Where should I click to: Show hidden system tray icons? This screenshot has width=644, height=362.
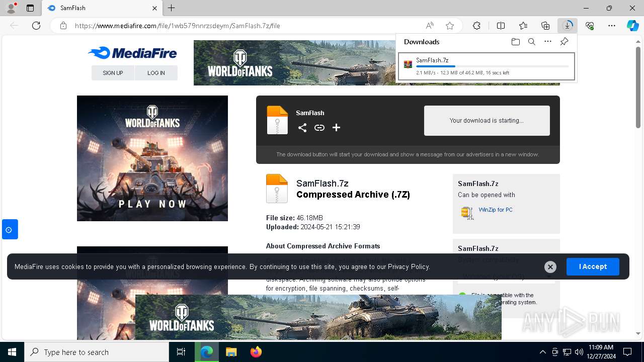click(x=542, y=352)
